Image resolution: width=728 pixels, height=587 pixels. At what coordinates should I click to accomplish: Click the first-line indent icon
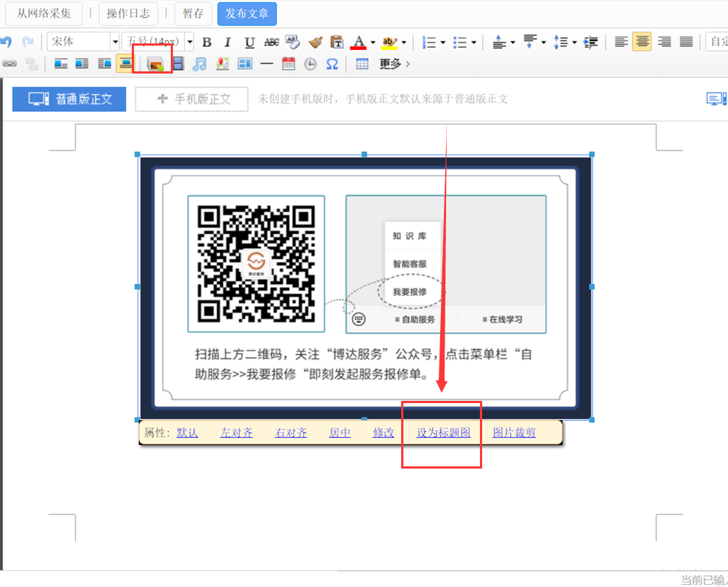pos(590,42)
